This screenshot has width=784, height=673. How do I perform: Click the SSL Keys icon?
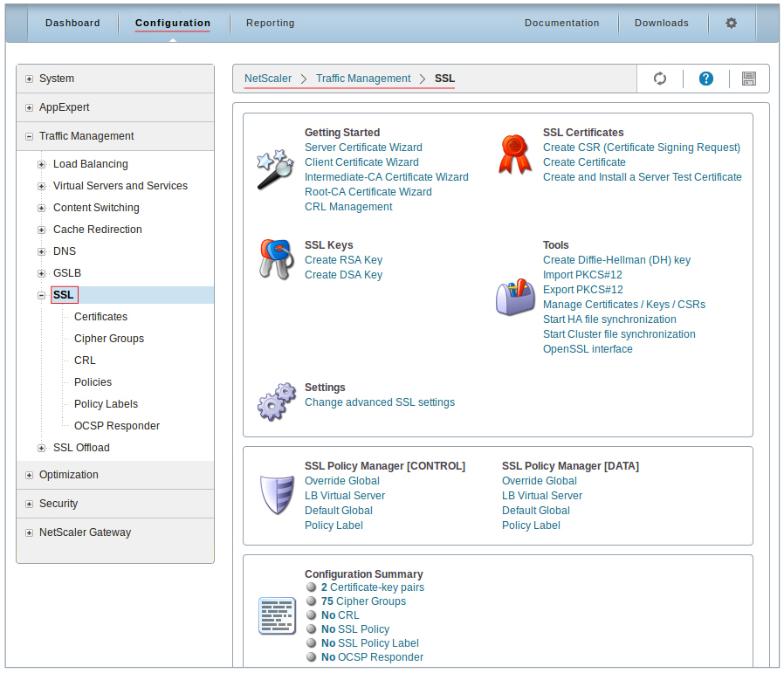pyautogui.click(x=276, y=259)
